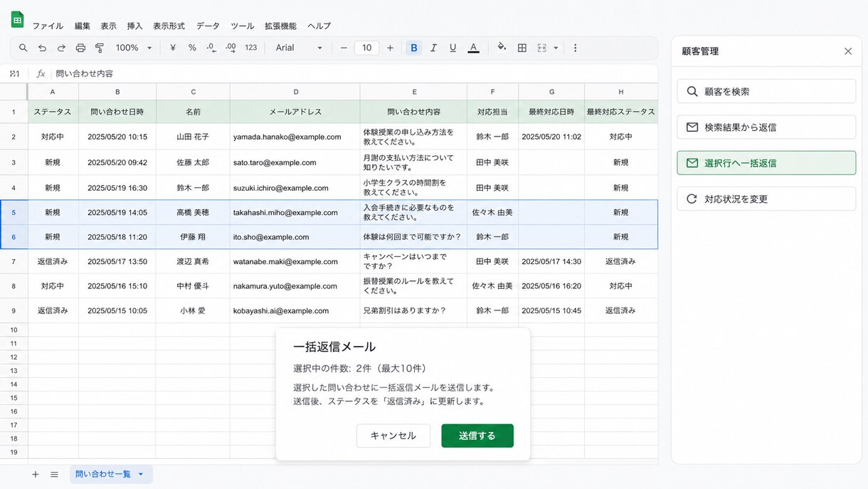Open the search icon in toolbar
The width and height of the screenshot is (868, 489).
(23, 48)
